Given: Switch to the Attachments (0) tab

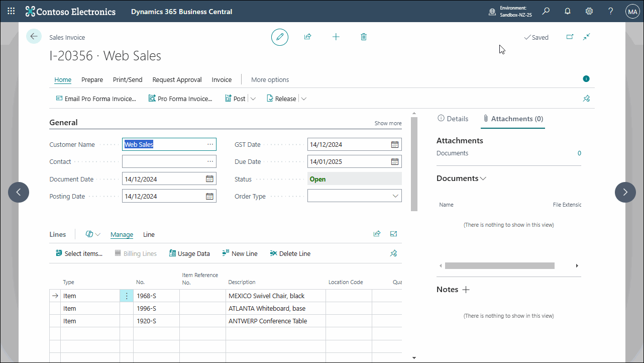Looking at the screenshot, I should (x=513, y=119).
